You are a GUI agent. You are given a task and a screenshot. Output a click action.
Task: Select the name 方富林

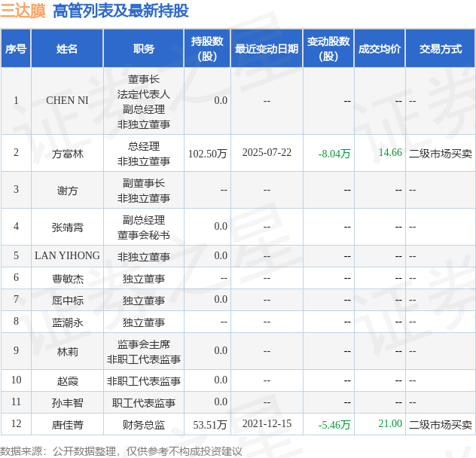click(x=67, y=154)
